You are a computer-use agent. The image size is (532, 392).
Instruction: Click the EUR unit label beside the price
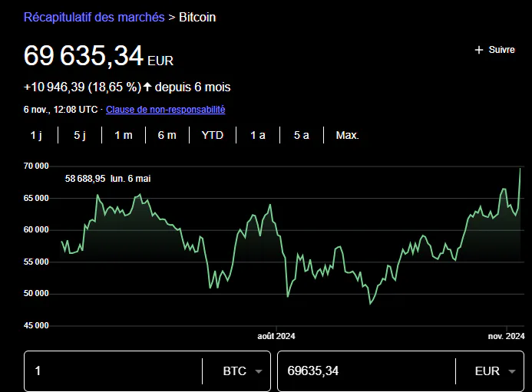click(160, 61)
